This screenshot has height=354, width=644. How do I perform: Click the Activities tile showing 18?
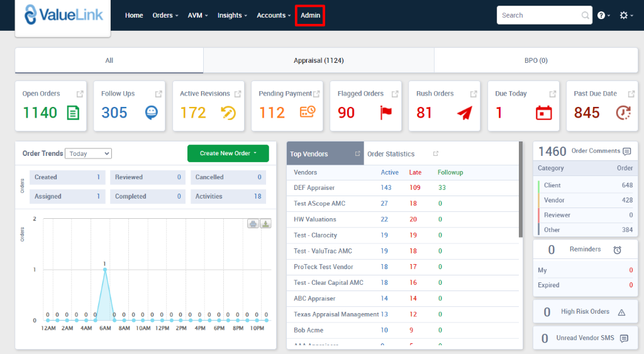click(x=228, y=196)
